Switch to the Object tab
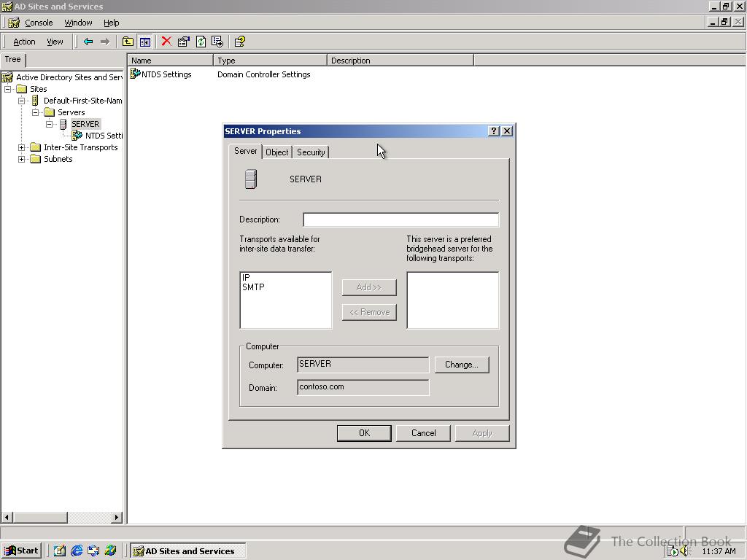This screenshot has width=747, height=560. (x=276, y=152)
